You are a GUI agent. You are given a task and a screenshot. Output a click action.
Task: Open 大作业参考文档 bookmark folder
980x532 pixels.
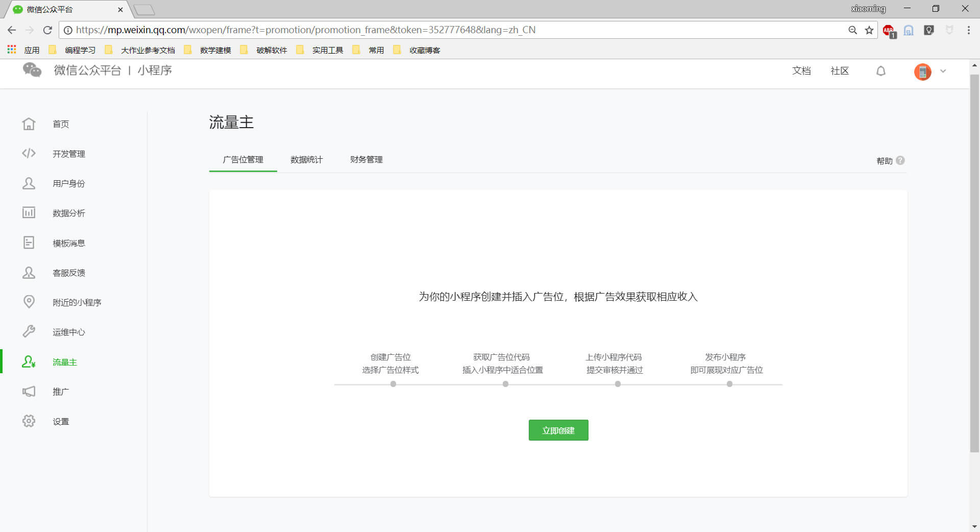(140, 50)
